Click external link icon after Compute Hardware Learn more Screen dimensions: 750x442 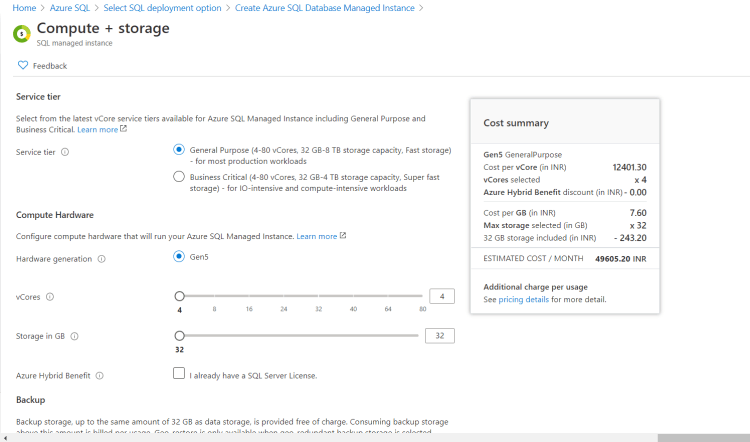tap(343, 235)
